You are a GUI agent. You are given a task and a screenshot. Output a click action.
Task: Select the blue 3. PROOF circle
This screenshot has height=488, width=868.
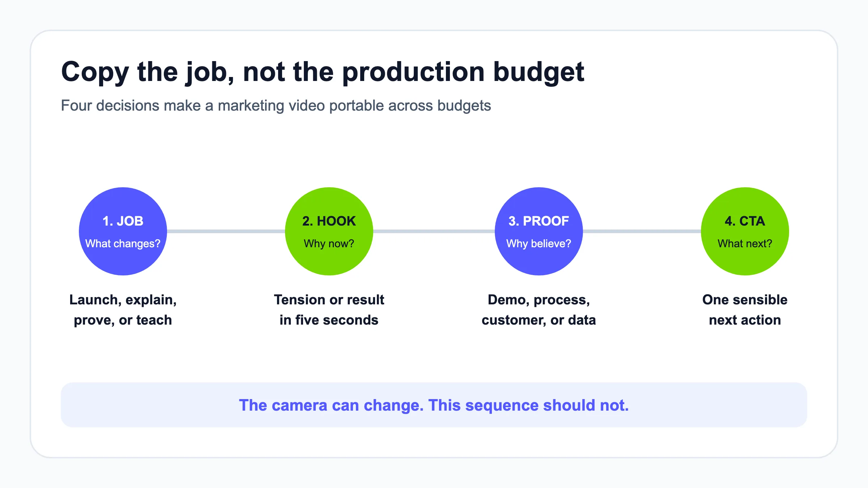point(539,231)
